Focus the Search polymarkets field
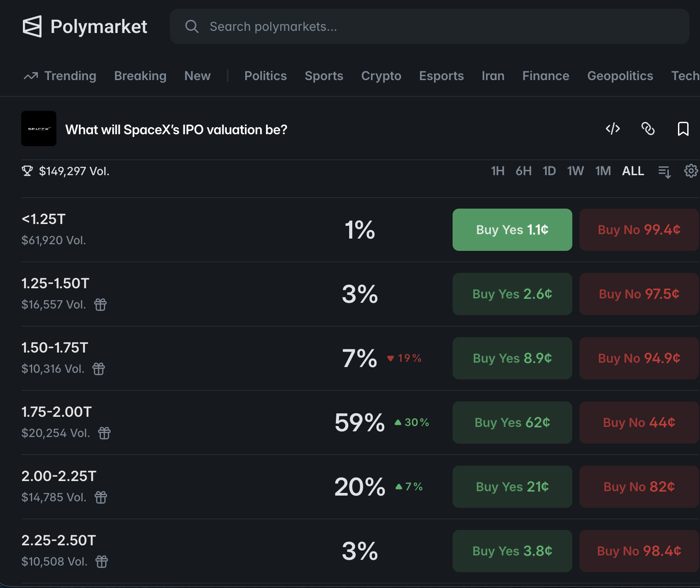 [x=429, y=26]
